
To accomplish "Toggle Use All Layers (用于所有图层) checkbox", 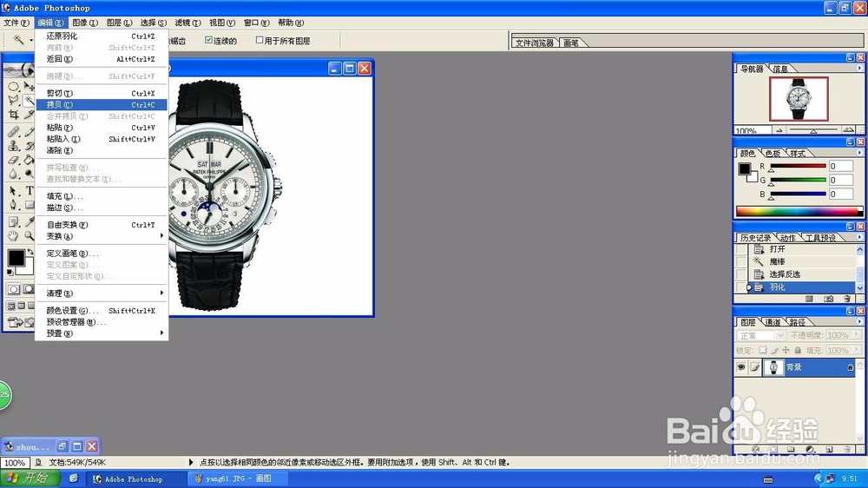I will (x=259, y=40).
